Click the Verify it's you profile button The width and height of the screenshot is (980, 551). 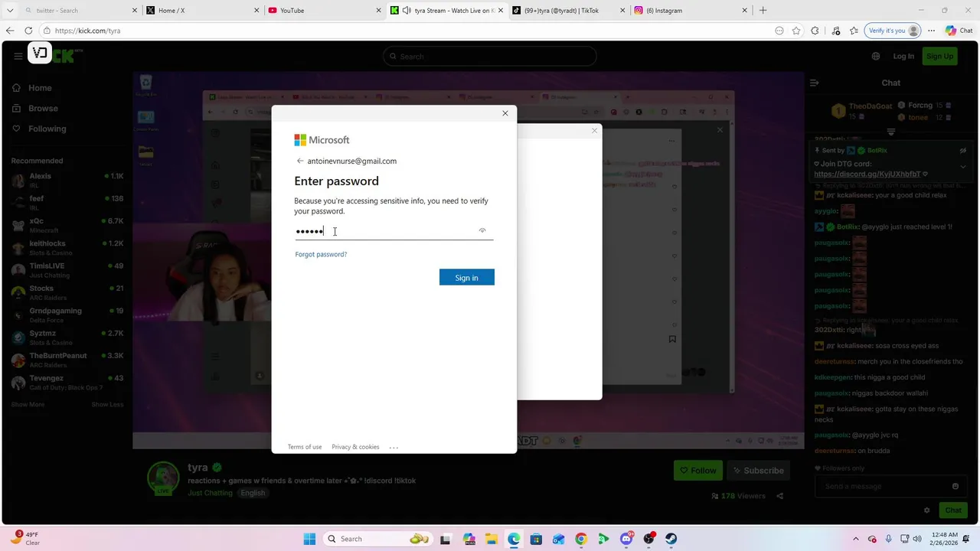coord(893,31)
